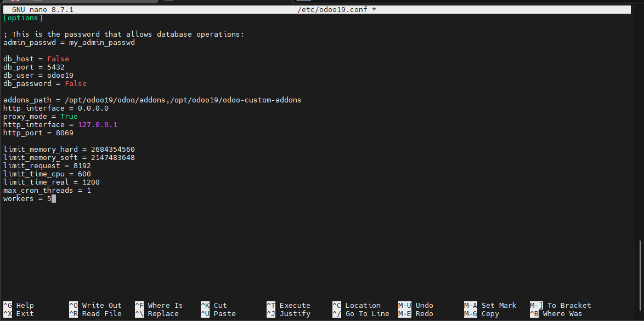Click the db_port = 5432 line

click(x=34, y=67)
